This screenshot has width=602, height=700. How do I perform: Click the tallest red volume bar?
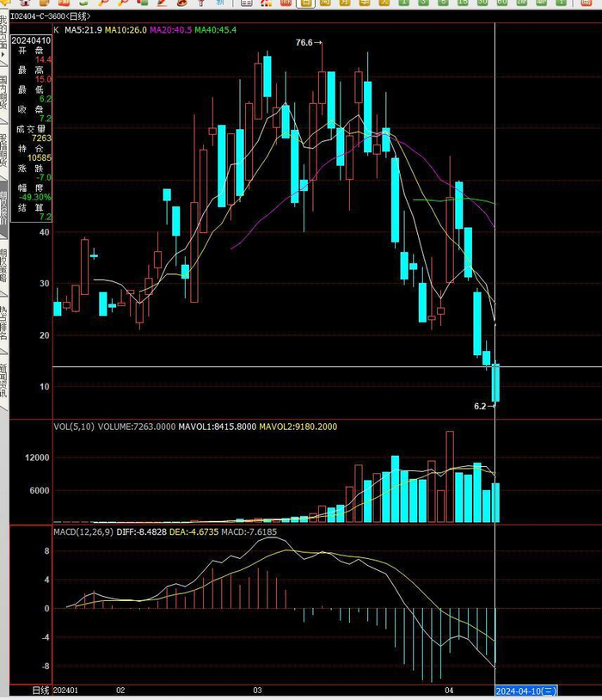[450, 476]
